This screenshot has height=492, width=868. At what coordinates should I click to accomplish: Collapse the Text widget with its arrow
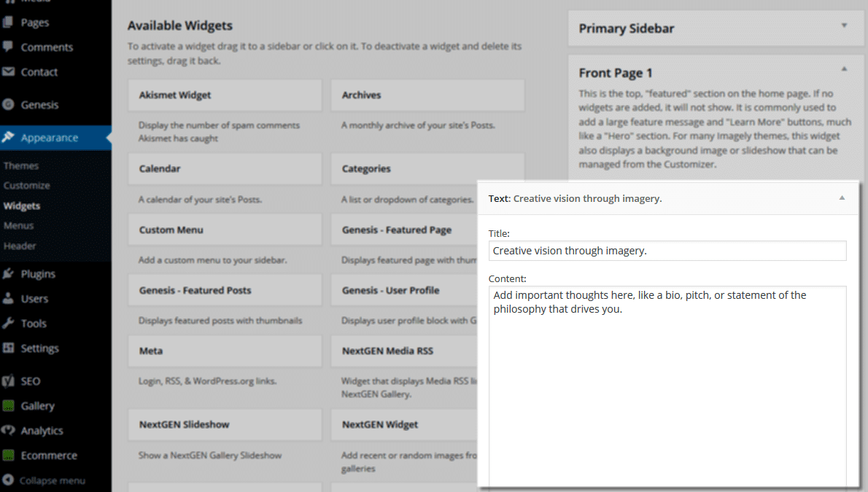pyautogui.click(x=842, y=198)
